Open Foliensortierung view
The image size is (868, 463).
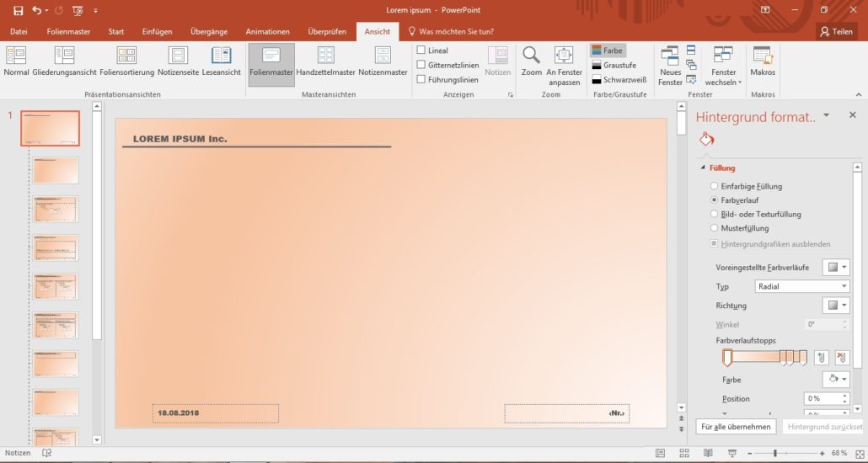point(126,61)
